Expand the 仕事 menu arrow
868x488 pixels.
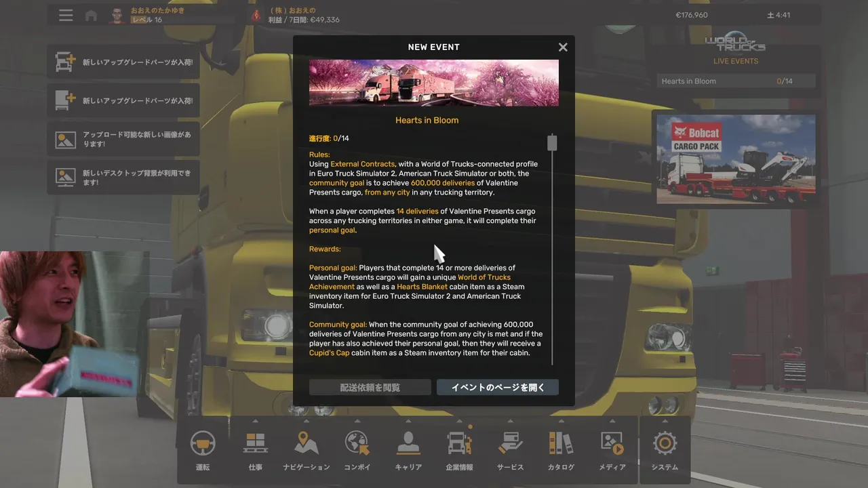click(255, 420)
